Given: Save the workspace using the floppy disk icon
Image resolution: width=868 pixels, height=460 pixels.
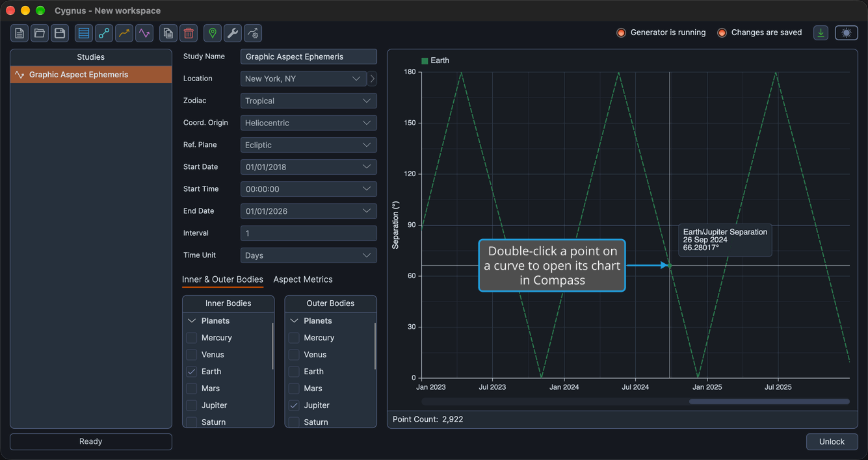Looking at the screenshot, I should click(x=60, y=33).
